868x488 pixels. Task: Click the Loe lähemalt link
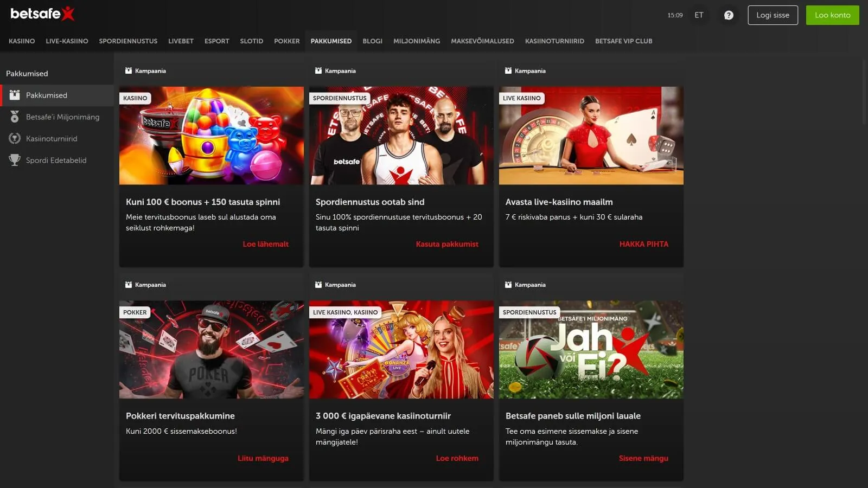pos(265,244)
